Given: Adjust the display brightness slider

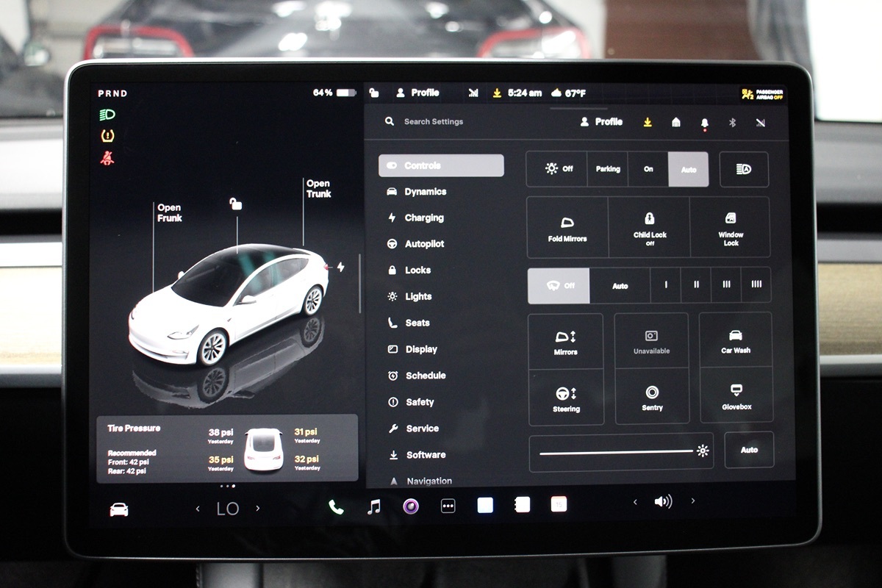Looking at the screenshot, I should pos(616,452).
